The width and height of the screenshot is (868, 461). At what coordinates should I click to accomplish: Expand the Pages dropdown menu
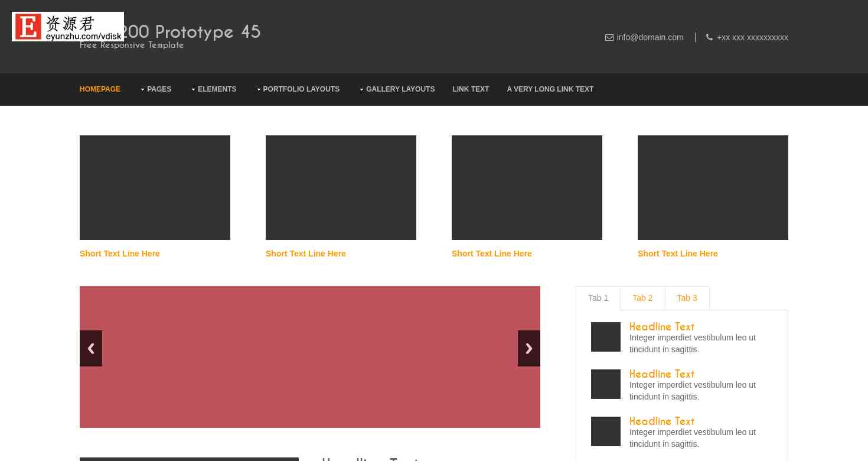click(x=156, y=89)
